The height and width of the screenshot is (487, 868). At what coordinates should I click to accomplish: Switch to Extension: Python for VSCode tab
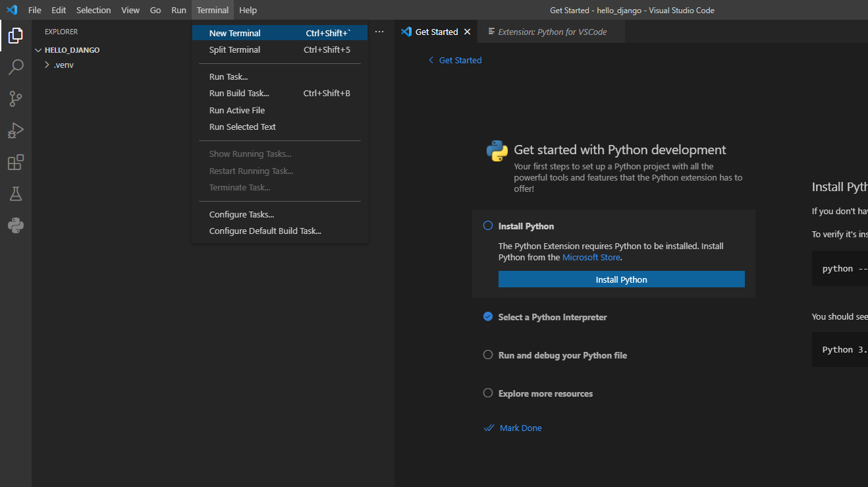pos(551,32)
